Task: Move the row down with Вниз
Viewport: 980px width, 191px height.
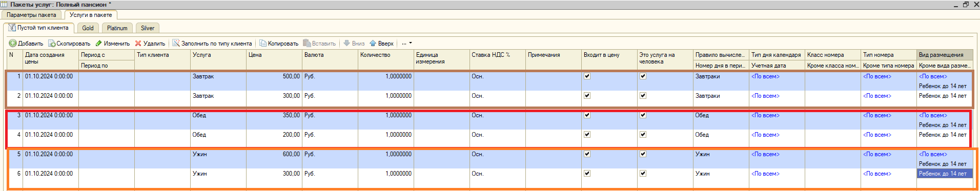Action: [354, 44]
